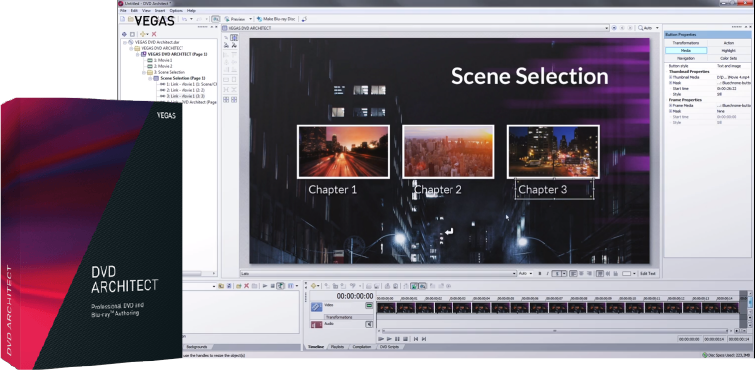Mute the Audio track speaker icon

pyautogui.click(x=369, y=324)
